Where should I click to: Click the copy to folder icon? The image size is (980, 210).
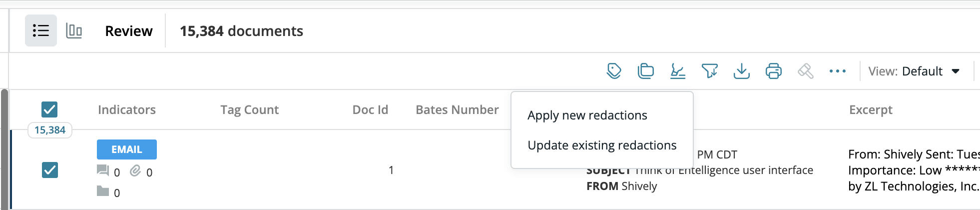(646, 71)
